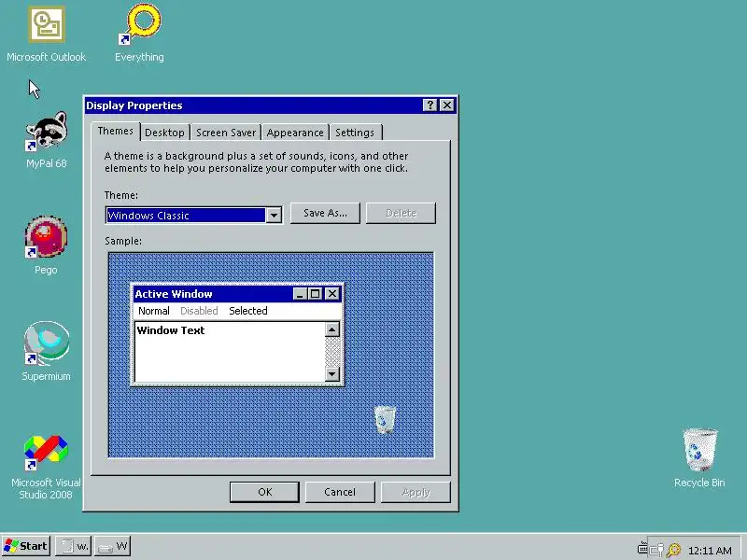Click the sample window minimize button
Image resolution: width=747 pixels, height=560 pixels.
pos(300,294)
